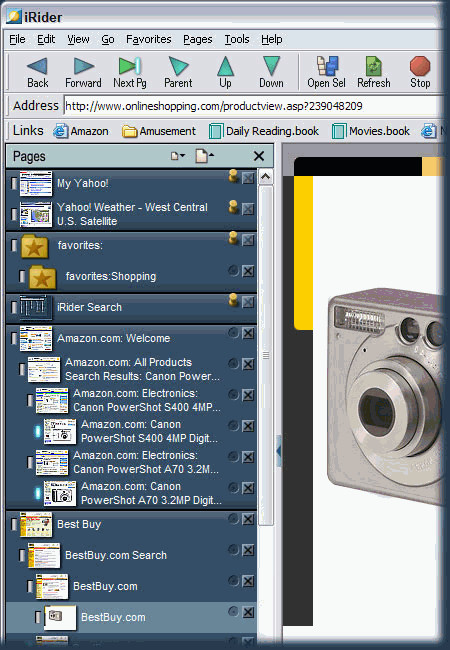Image resolution: width=450 pixels, height=650 pixels.
Task: Go to Next Pg via toolbar icon
Action: pyautogui.click(x=130, y=66)
